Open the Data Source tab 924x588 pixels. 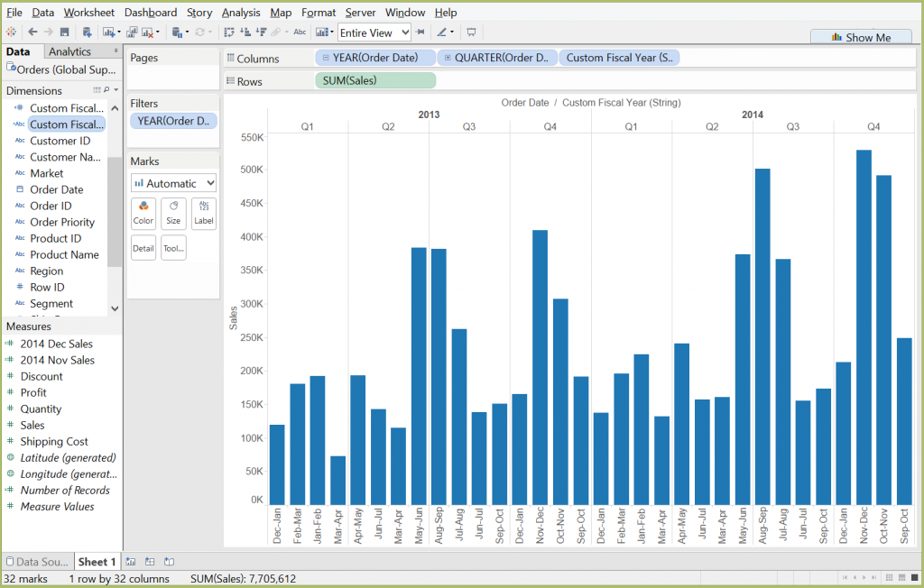pos(37,562)
